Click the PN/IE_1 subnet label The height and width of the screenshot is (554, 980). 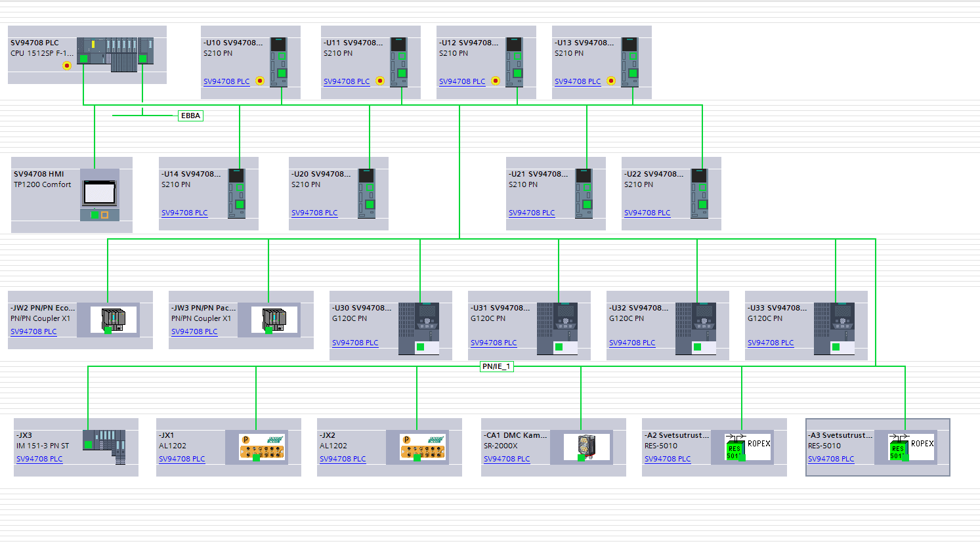(x=498, y=366)
